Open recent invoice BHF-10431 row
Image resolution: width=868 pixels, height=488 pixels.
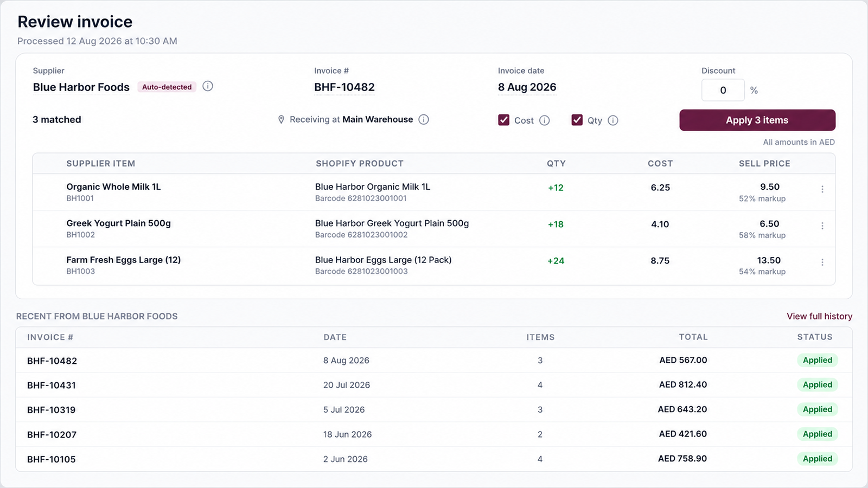[434, 385]
